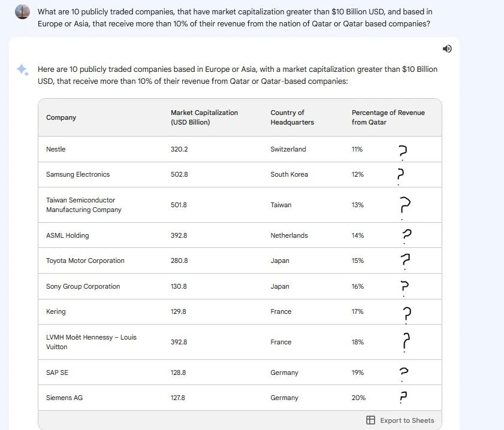The image size is (504, 430).
Task: Click the question mark in the Kering row
Action: coord(406,312)
